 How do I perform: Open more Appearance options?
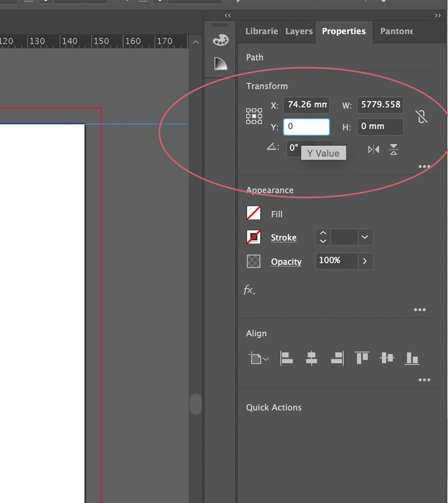[x=420, y=309]
